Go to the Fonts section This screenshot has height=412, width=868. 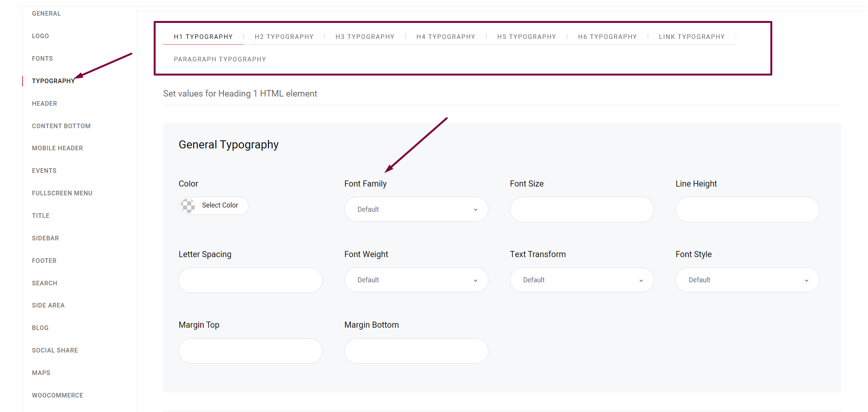42,58
